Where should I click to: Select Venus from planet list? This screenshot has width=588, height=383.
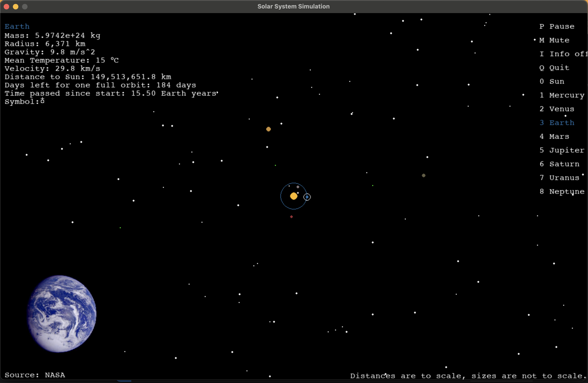click(557, 109)
